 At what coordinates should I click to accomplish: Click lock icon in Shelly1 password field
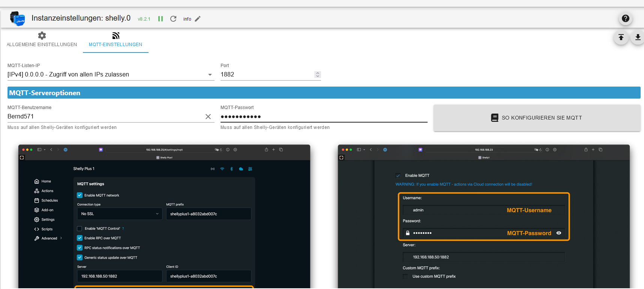point(408,233)
